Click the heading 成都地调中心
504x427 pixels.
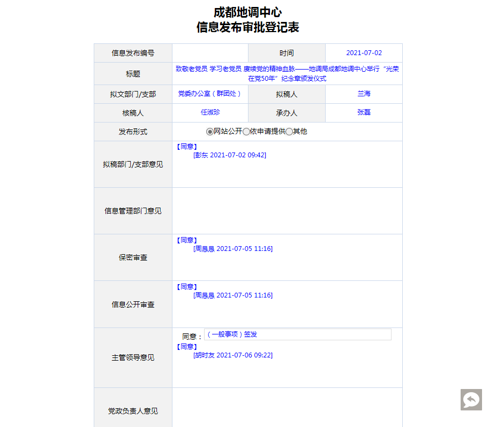[x=248, y=12]
